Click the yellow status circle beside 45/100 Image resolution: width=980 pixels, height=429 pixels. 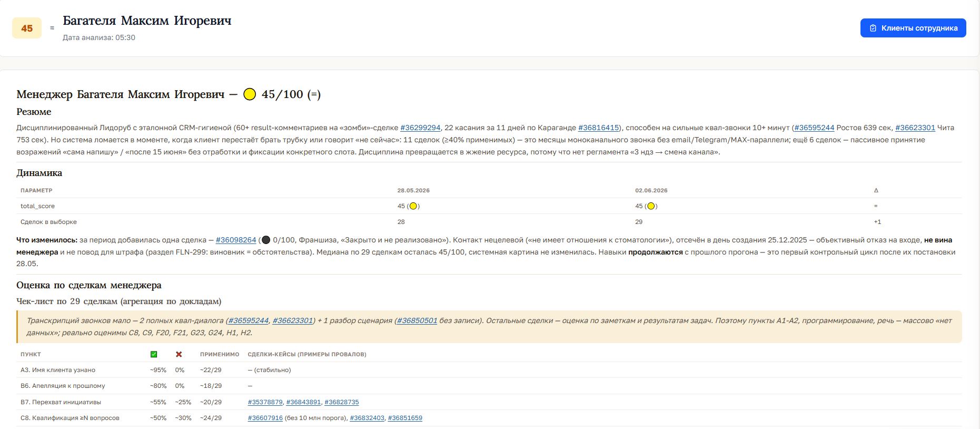pos(250,94)
